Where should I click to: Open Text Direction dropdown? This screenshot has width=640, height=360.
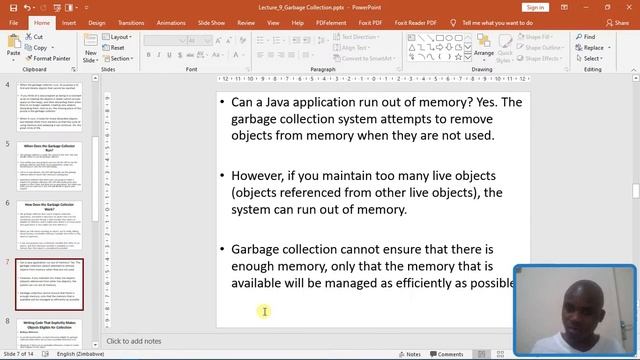[356, 37]
